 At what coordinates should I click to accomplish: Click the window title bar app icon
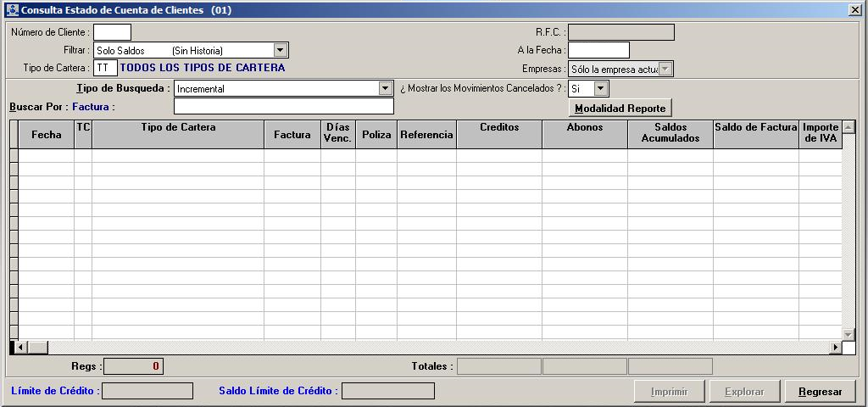(12, 9)
